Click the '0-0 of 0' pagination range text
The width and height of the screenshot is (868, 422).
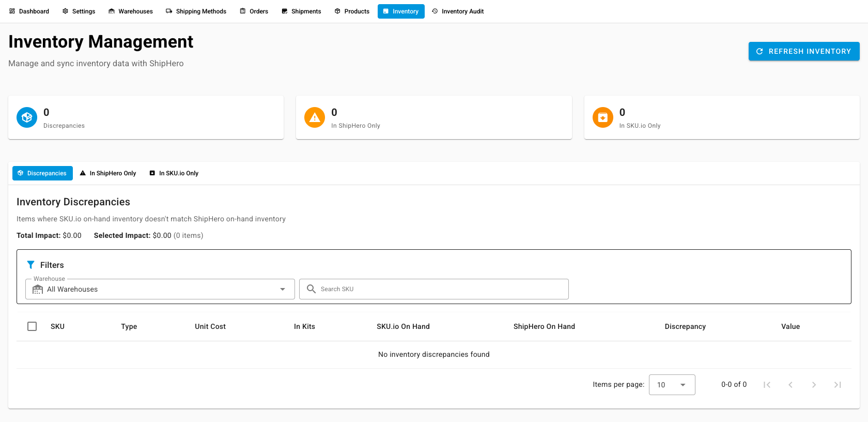coord(734,384)
